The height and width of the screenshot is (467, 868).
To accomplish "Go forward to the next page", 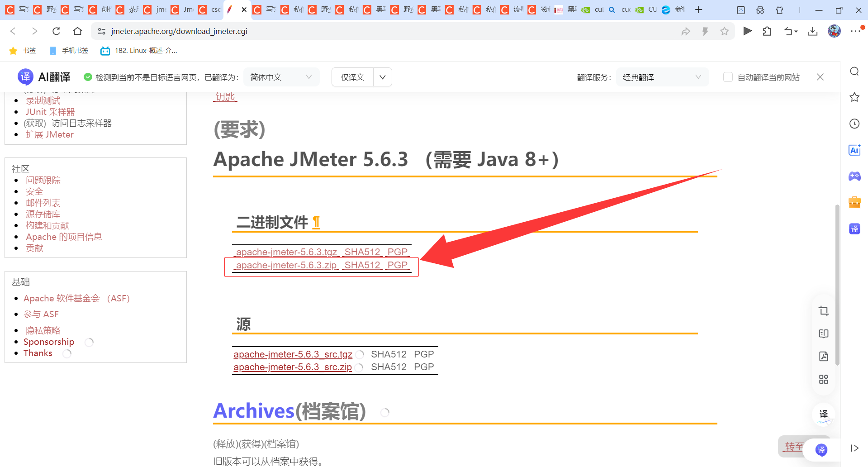I will pyautogui.click(x=34, y=31).
